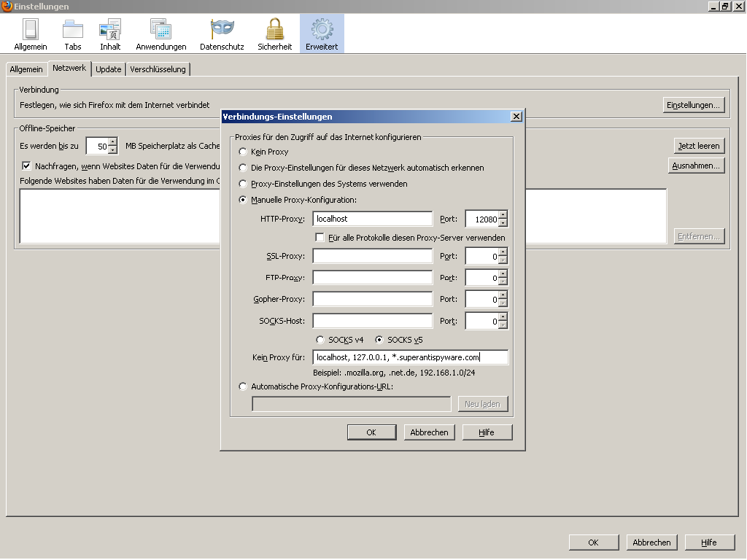
Task: Open the Sicherheit padlock category
Action: pos(274,34)
